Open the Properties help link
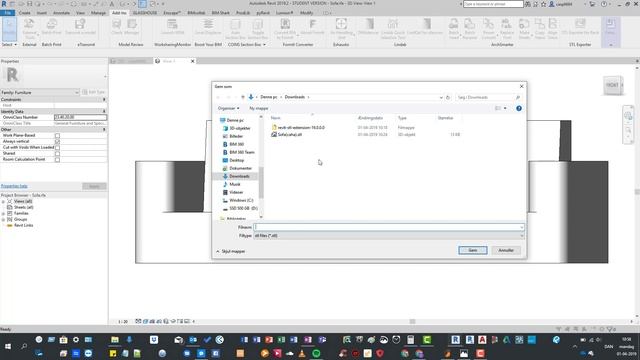 [14, 186]
